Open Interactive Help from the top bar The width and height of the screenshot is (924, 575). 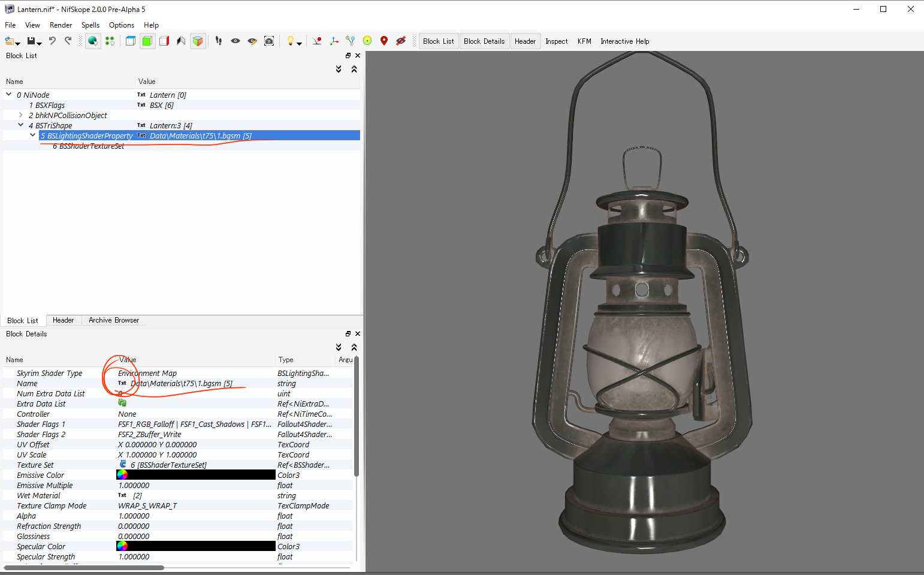tap(624, 41)
